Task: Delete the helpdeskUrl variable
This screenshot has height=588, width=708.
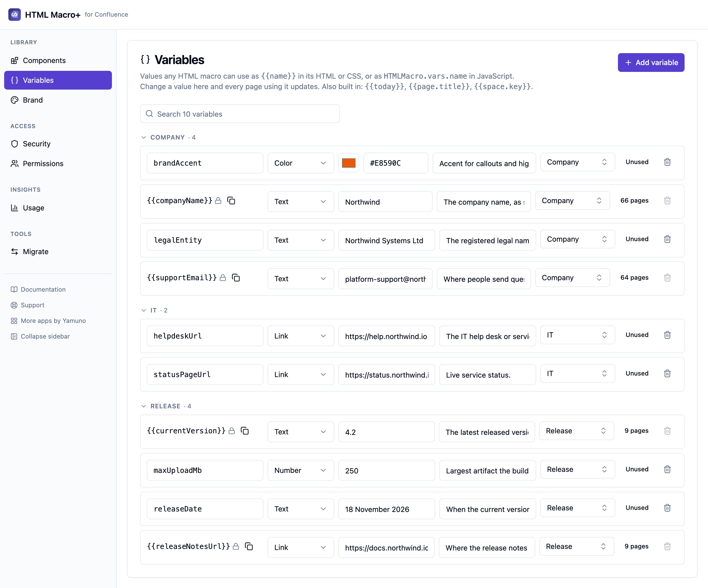Action: (x=667, y=335)
